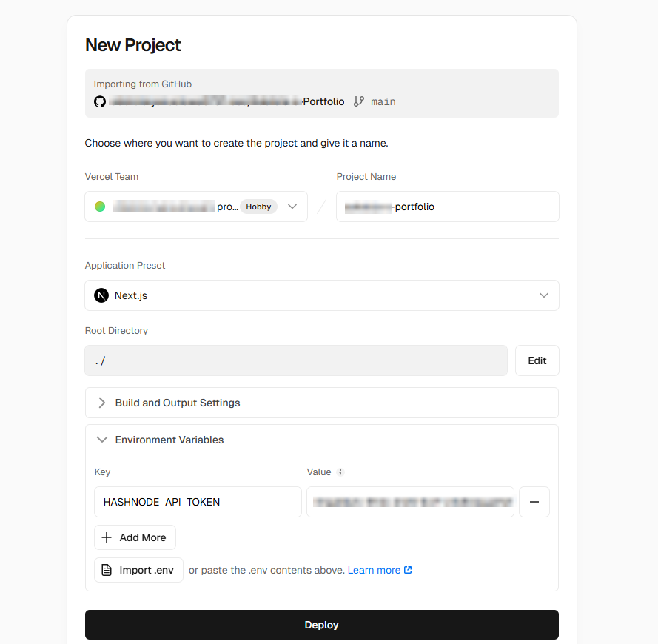Click the Hobby plan badge
The width and height of the screenshot is (658, 644).
pos(258,207)
